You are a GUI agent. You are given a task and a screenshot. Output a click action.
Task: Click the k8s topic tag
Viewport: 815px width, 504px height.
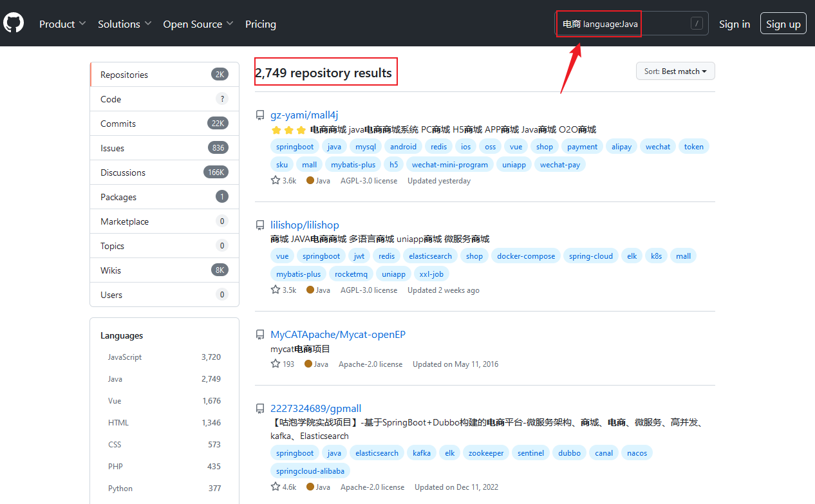tap(657, 256)
